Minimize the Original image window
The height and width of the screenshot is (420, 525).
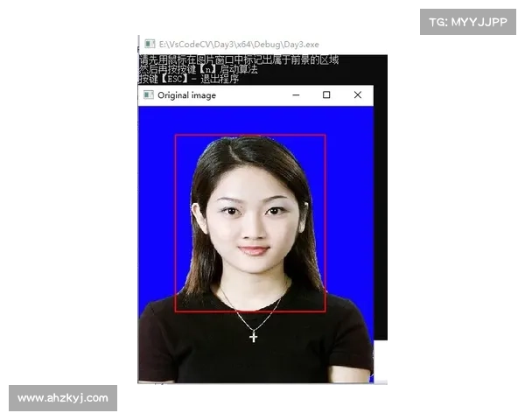point(296,95)
